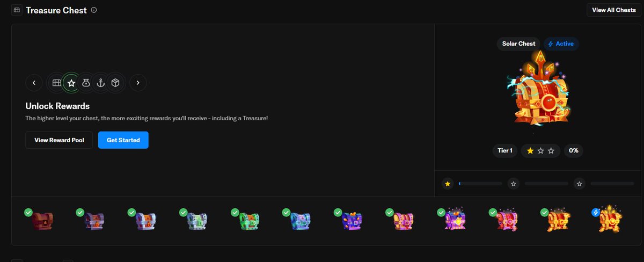This screenshot has height=262, width=644.
Task: Click the Treasure Chest header grid icon
Action: click(17, 10)
